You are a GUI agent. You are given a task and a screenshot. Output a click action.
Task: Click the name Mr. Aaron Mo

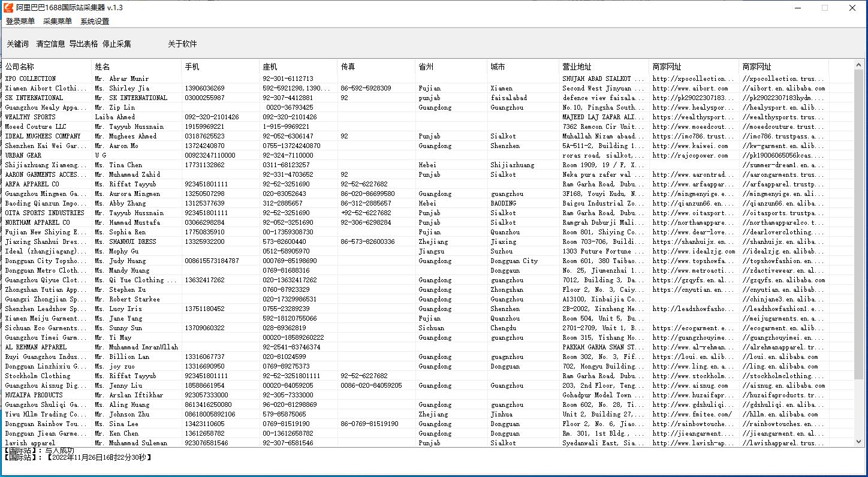tap(116, 146)
